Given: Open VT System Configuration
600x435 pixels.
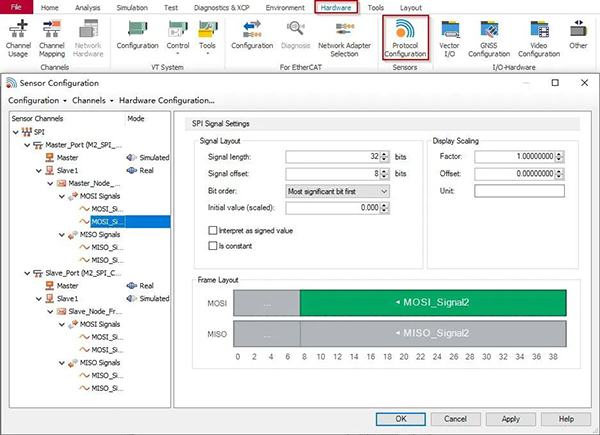Looking at the screenshot, I should pos(137,35).
